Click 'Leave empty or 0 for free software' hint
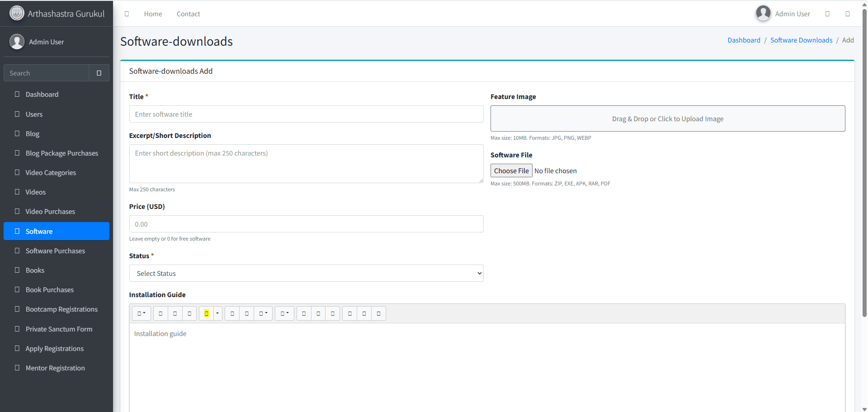The image size is (868, 412). (170, 239)
